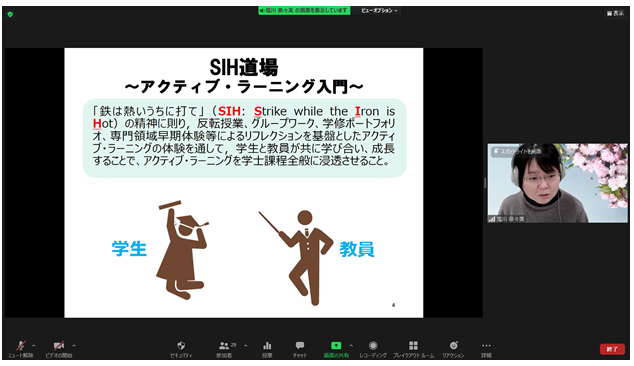Start Recording (レコーディング)
The image size is (634, 366).
pyautogui.click(x=373, y=349)
